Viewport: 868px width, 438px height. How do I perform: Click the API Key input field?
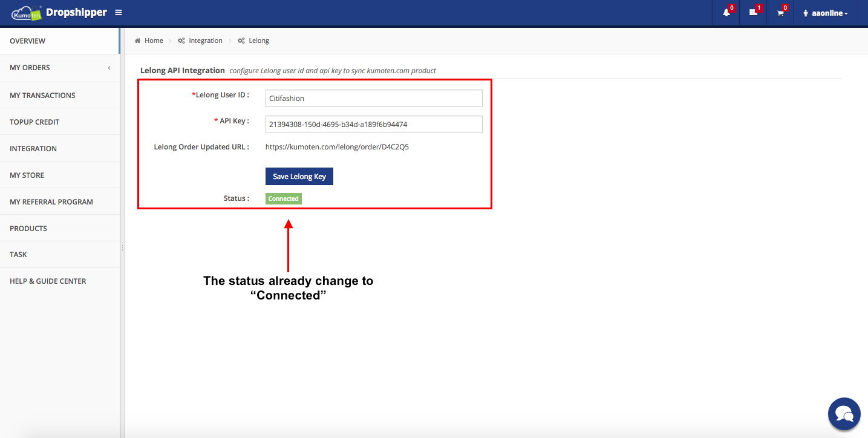click(374, 124)
